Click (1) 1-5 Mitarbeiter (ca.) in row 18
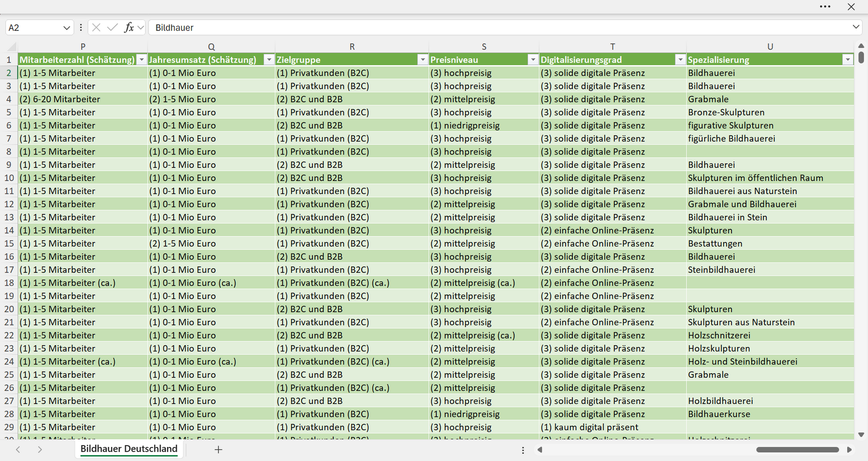The image size is (868, 461). click(x=83, y=283)
